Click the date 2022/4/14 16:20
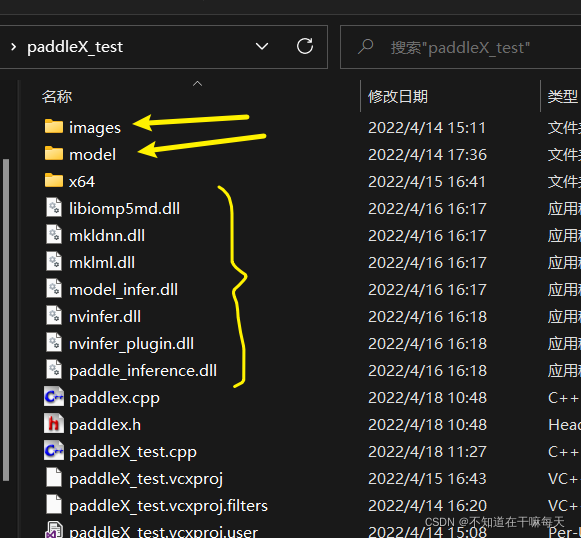Image resolution: width=581 pixels, height=538 pixels. pos(427,506)
